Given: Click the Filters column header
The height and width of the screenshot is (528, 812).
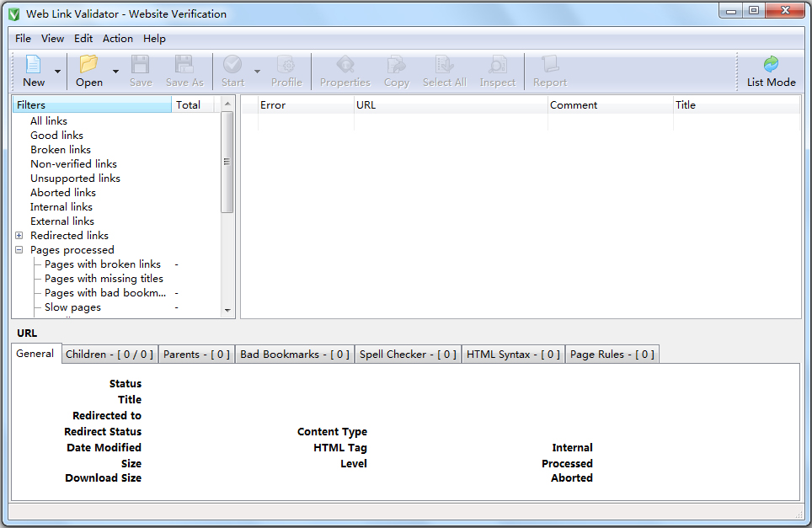Looking at the screenshot, I should [92, 104].
